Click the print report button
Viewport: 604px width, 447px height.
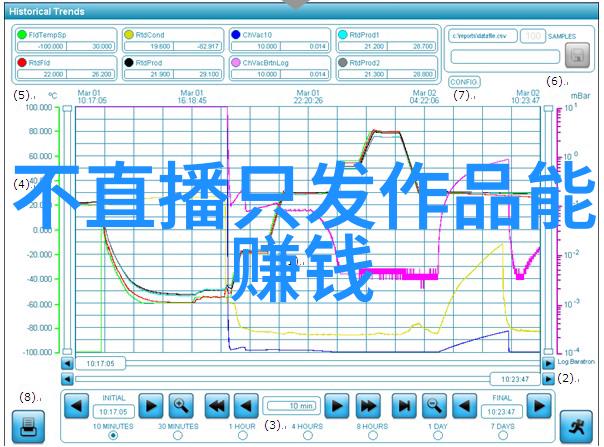pos(28,427)
